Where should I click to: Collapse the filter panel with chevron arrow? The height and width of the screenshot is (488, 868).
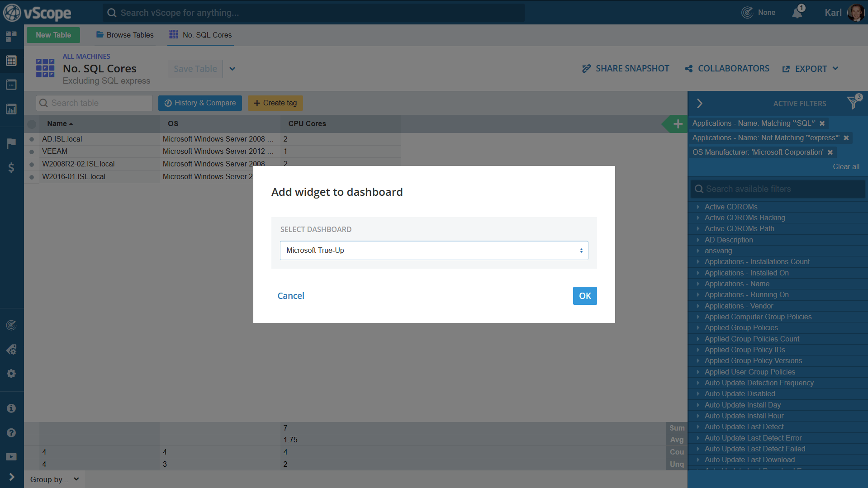coord(699,104)
